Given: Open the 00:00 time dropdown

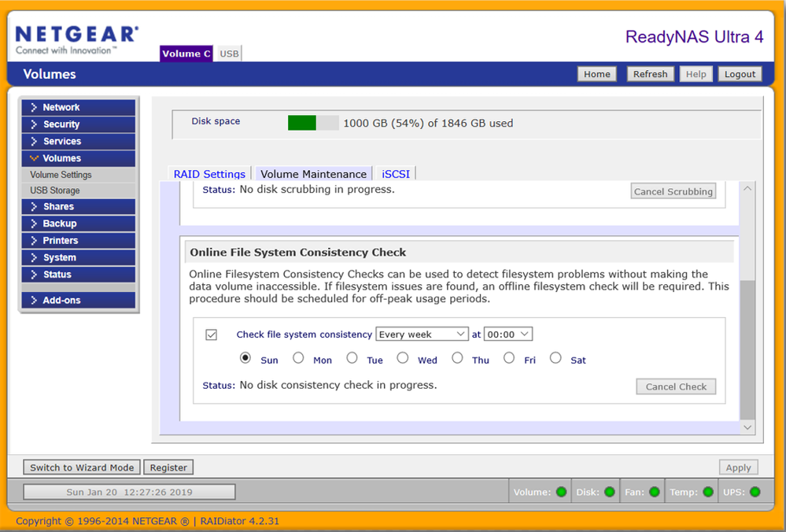Looking at the screenshot, I should [x=507, y=334].
